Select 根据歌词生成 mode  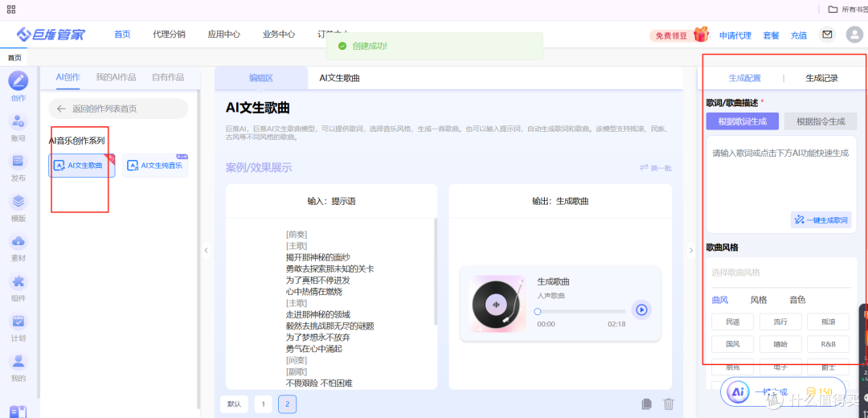click(743, 121)
